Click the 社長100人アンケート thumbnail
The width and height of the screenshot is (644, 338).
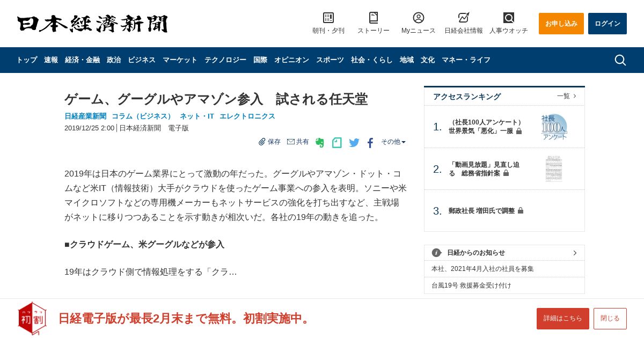(554, 127)
